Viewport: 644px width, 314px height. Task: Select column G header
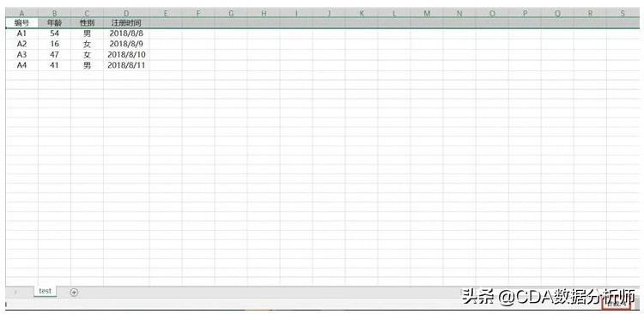pos(231,13)
